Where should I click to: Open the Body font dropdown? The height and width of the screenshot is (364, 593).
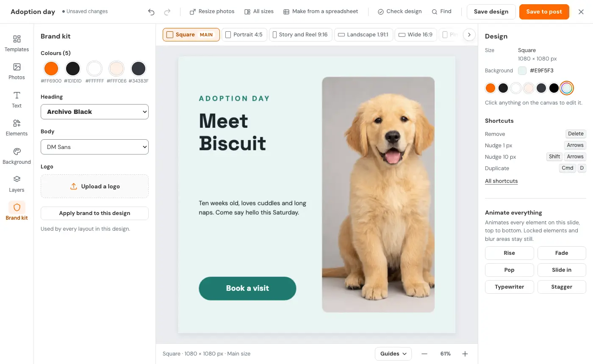click(94, 147)
